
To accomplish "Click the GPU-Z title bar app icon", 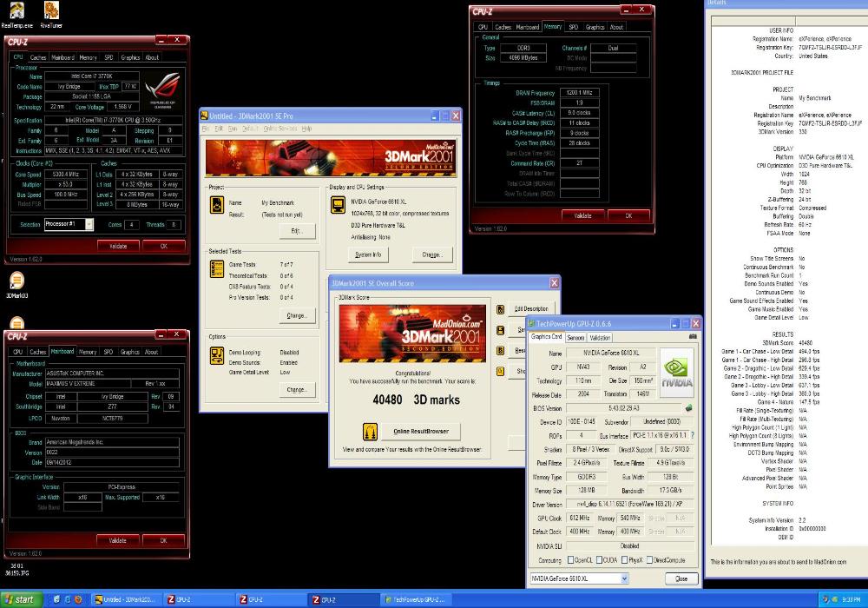I will [x=531, y=323].
